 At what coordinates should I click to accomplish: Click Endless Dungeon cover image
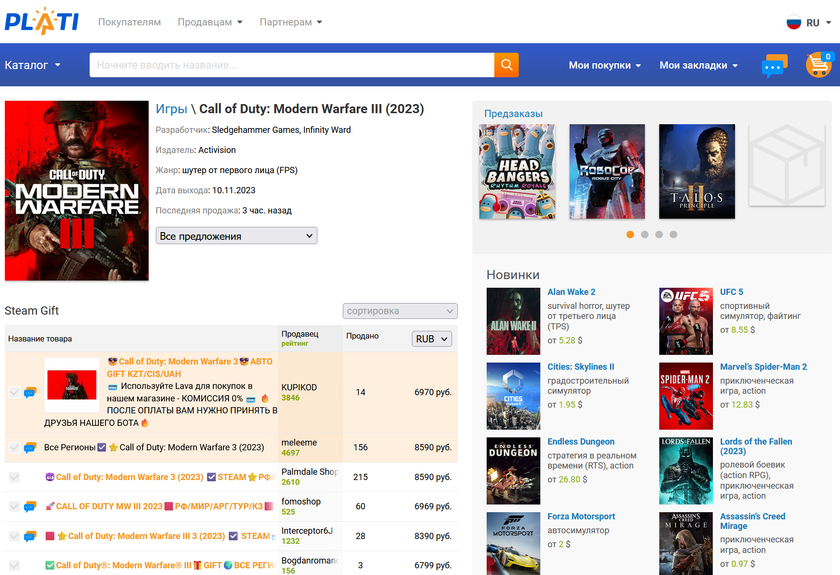[x=513, y=471]
